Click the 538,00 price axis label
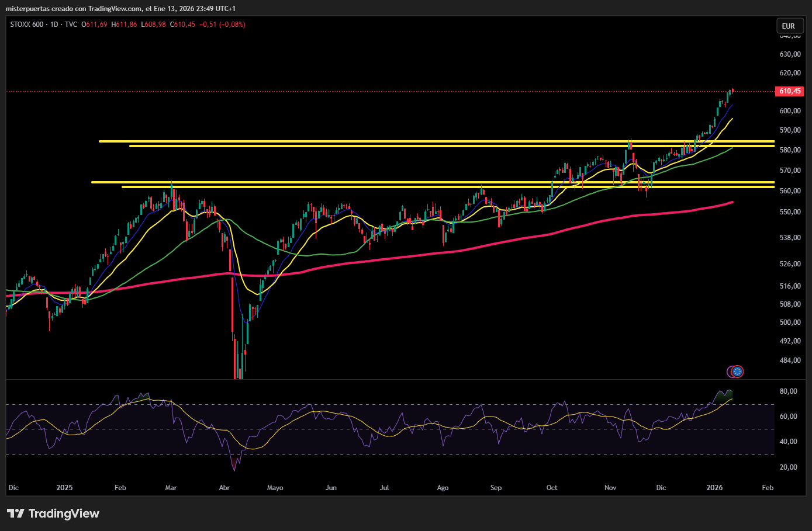 (790, 238)
